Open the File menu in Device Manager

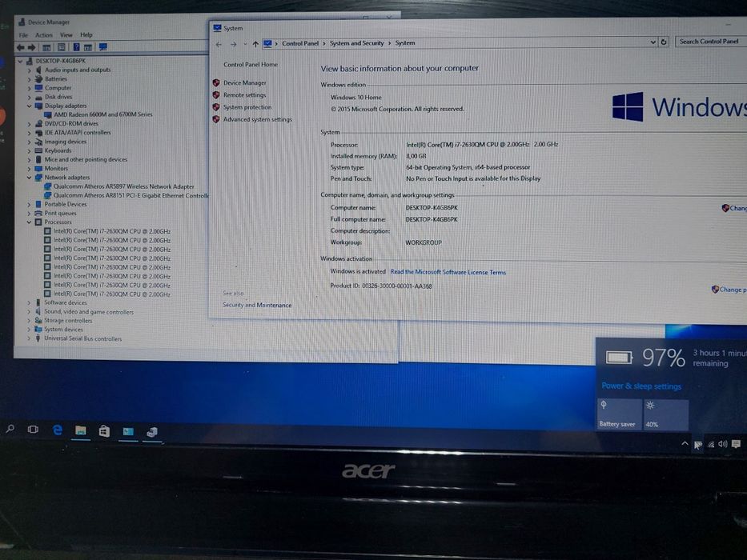(23, 35)
